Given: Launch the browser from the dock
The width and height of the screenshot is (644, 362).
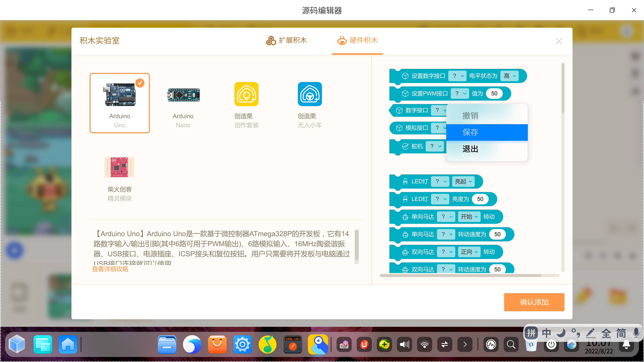Looking at the screenshot, I should point(192,344).
